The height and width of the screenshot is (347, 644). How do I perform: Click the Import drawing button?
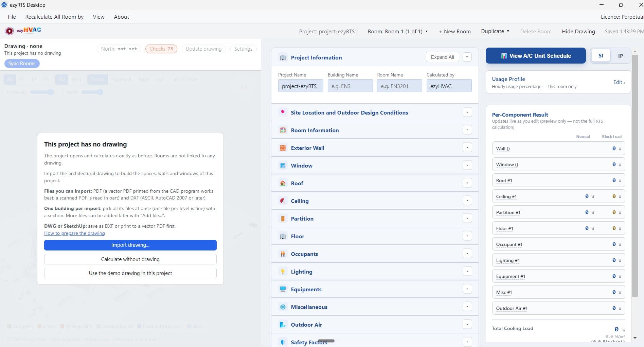coord(130,245)
